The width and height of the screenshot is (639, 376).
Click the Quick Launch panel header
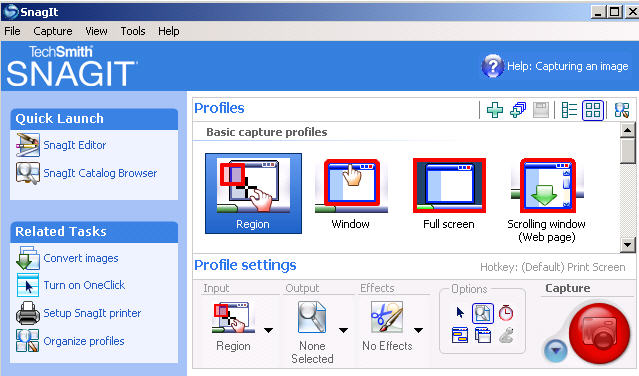tap(94, 119)
